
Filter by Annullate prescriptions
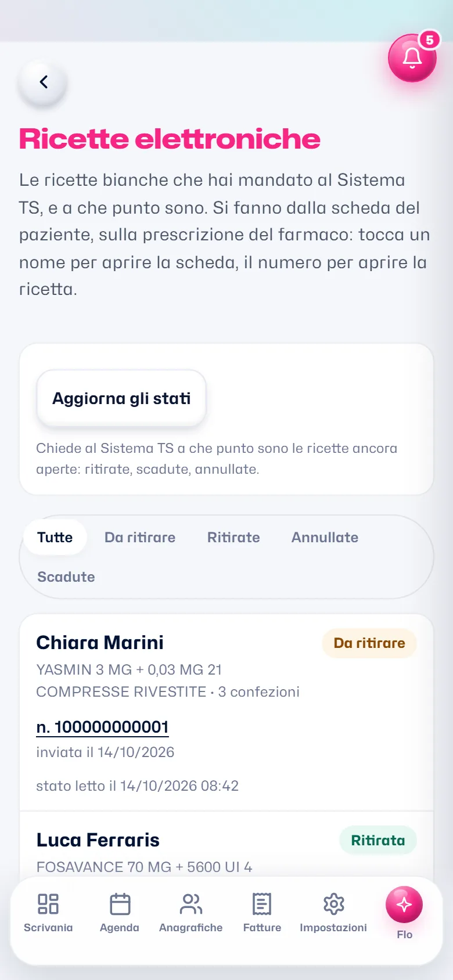[325, 537]
